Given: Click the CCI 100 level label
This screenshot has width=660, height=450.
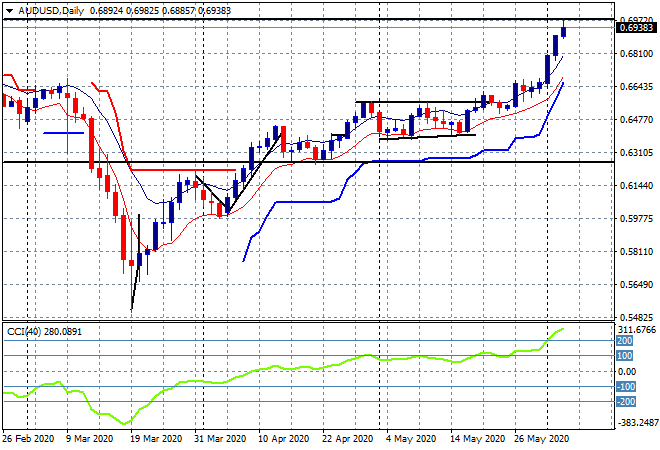Looking at the screenshot, I should 625,356.
